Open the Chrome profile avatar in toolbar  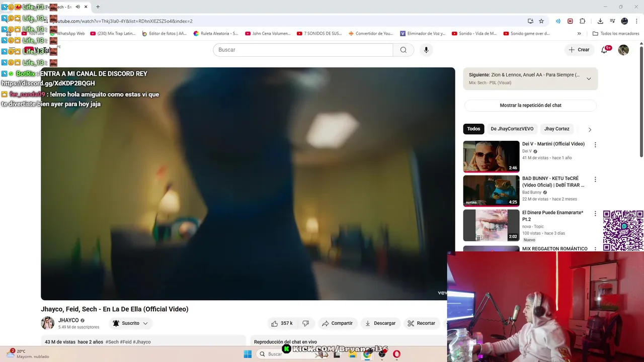[x=624, y=21]
